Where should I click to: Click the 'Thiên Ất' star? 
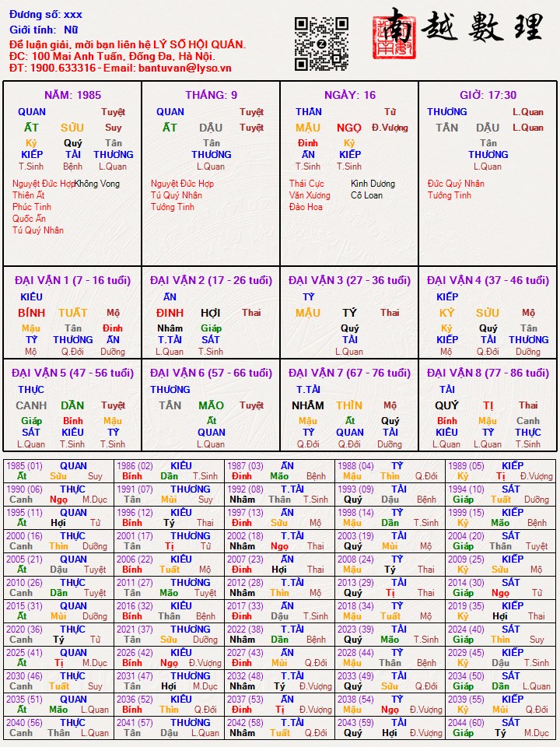pos(29,195)
